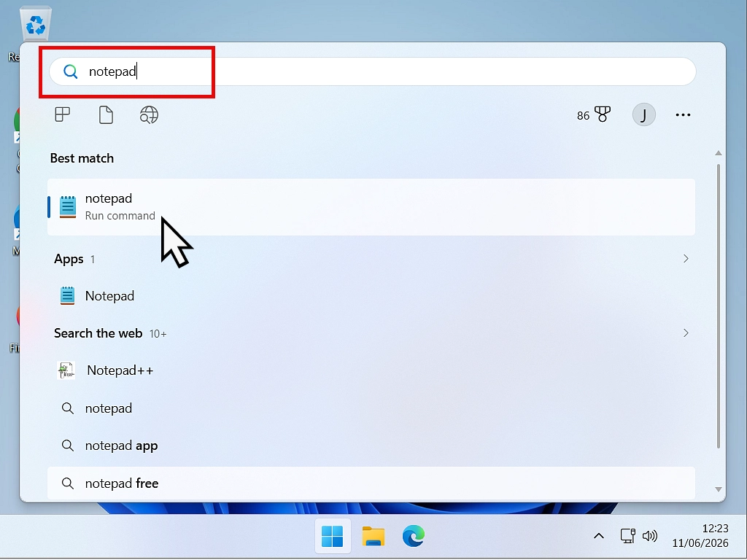Open the J user account avatar
This screenshot has width=747, height=560.
(x=643, y=114)
